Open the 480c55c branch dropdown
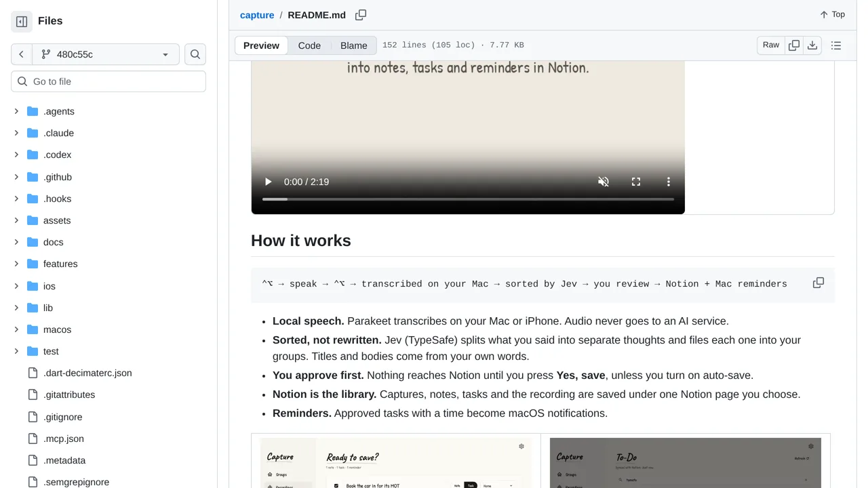This screenshot has height=488, width=868. [105, 54]
